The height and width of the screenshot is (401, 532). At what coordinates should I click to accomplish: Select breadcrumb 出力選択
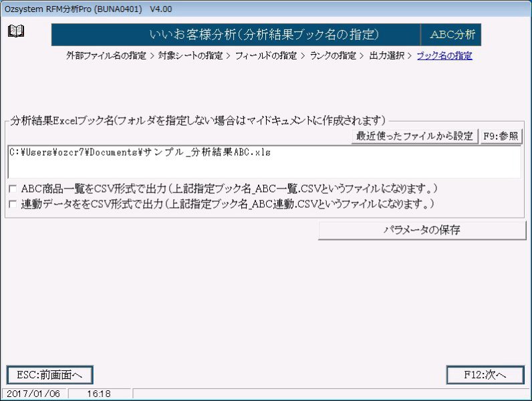click(387, 55)
